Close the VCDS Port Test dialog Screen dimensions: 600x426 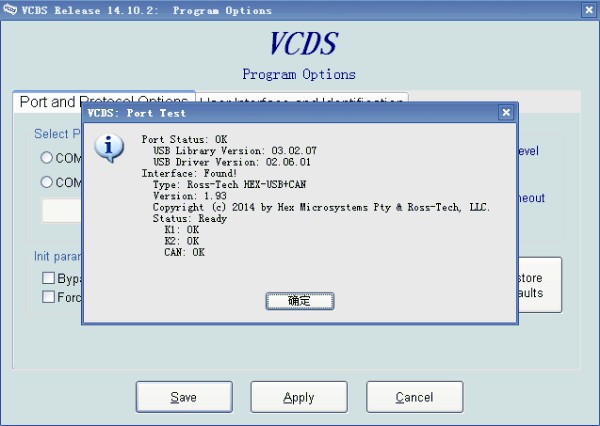[506, 113]
